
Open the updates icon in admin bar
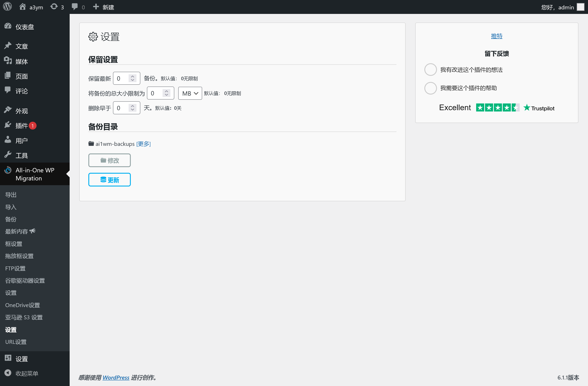coord(54,7)
